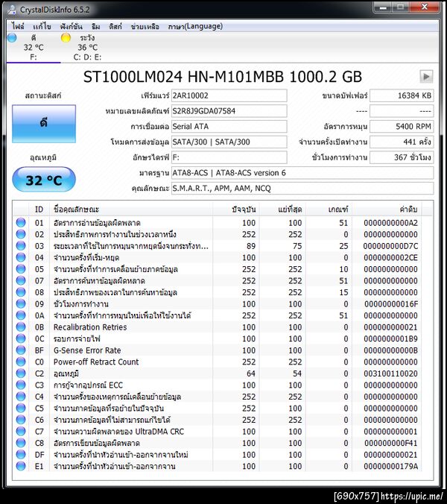This screenshot has width=447, height=504.
Task: Select the C: D: E: disk tab
Action: point(87,48)
